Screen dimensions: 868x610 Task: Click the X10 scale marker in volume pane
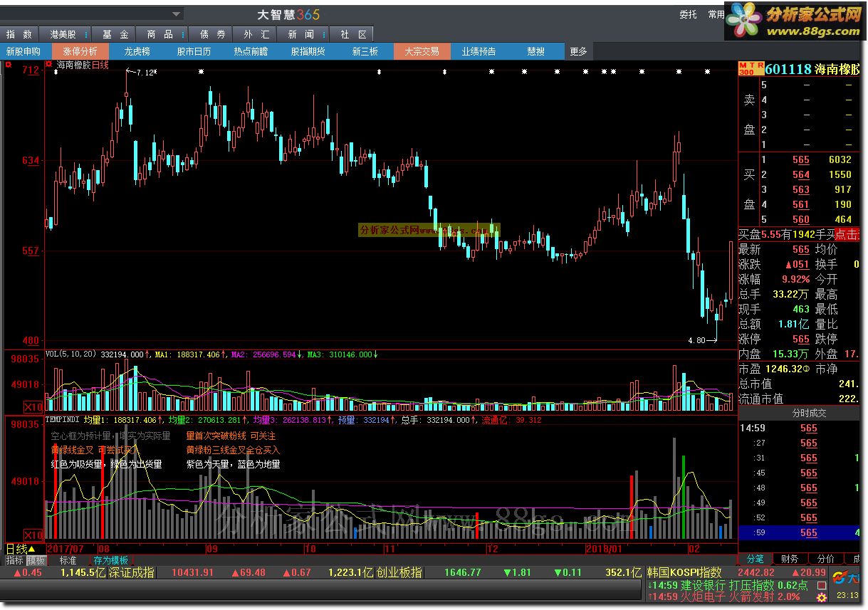coord(33,407)
